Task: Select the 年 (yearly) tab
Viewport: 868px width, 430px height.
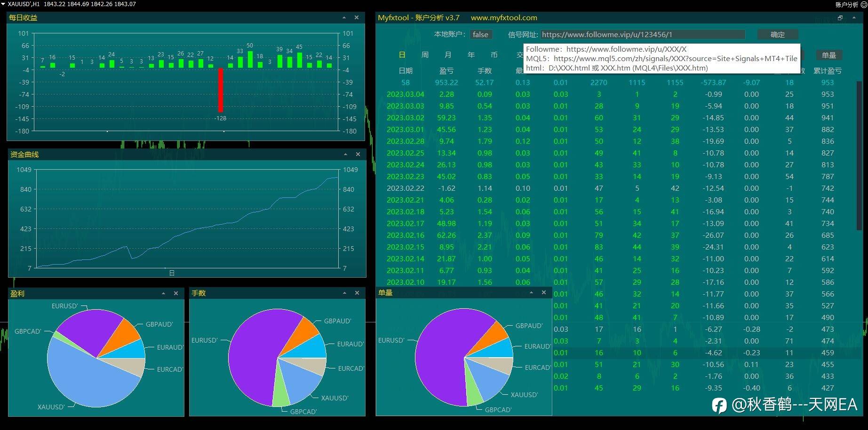Action: (471, 55)
